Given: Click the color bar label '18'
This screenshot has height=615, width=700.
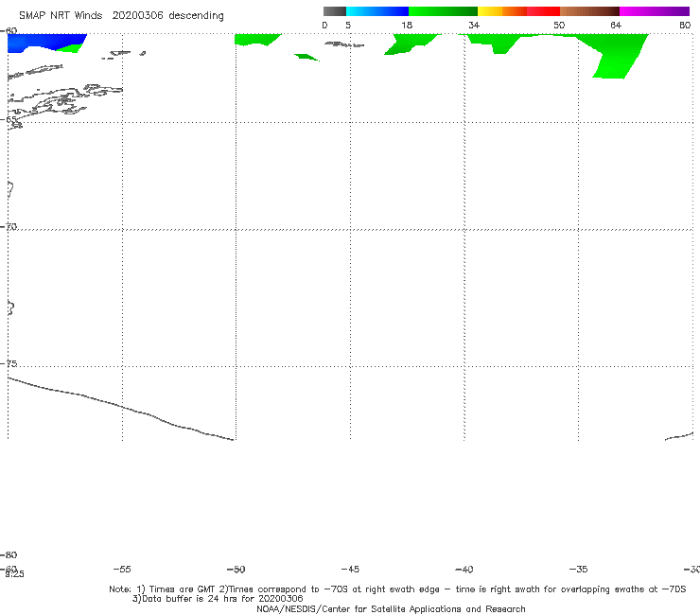Looking at the screenshot, I should click(x=407, y=26).
